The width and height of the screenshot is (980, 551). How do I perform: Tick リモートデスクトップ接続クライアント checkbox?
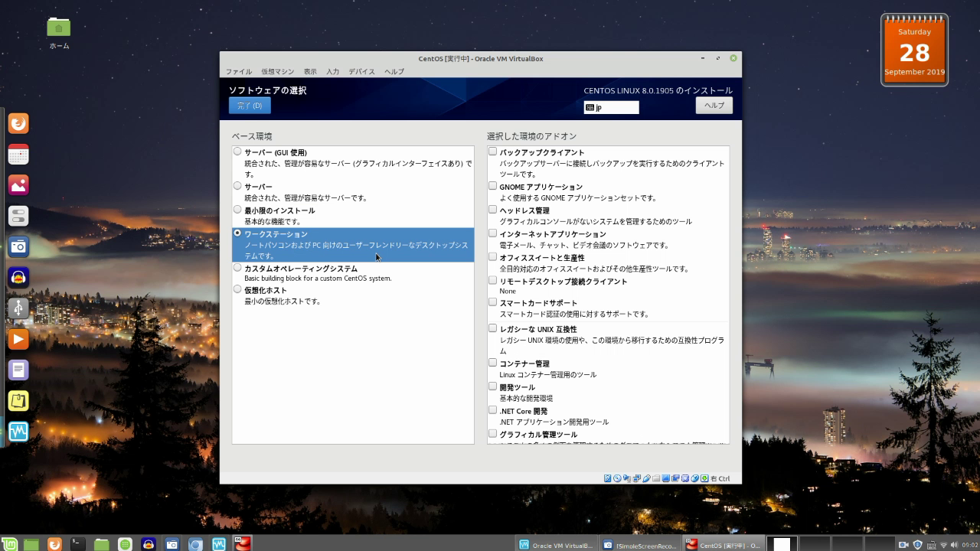[493, 281]
